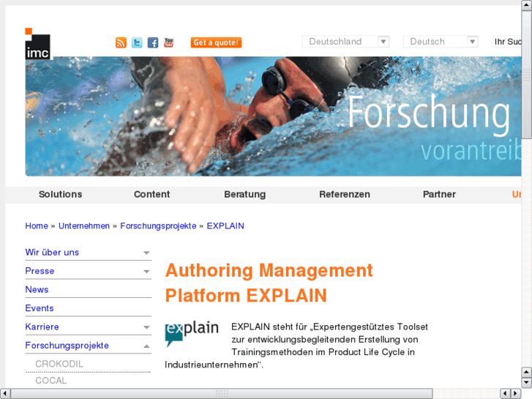Select the COCAL project item
The width and height of the screenshot is (532, 399).
(x=51, y=381)
